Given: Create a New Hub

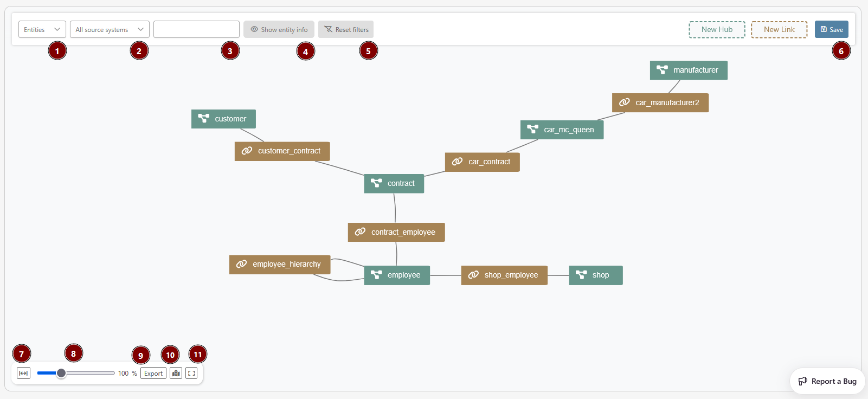Looking at the screenshot, I should 717,29.
